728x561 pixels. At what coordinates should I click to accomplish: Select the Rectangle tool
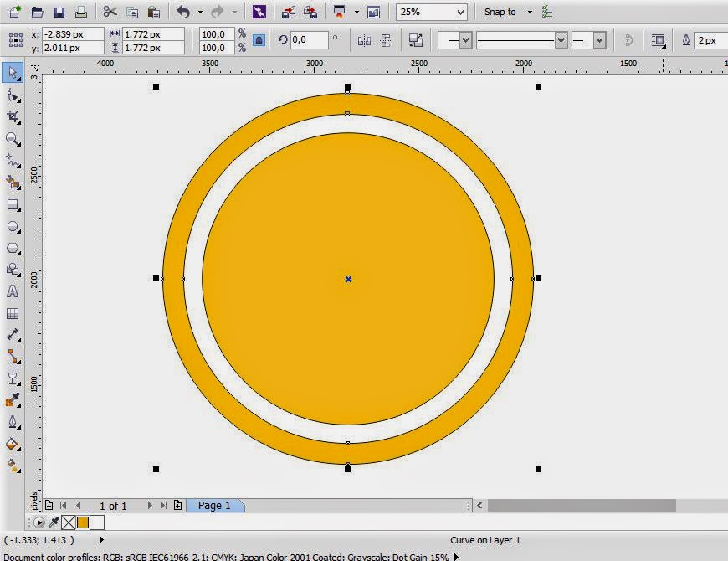click(x=13, y=205)
